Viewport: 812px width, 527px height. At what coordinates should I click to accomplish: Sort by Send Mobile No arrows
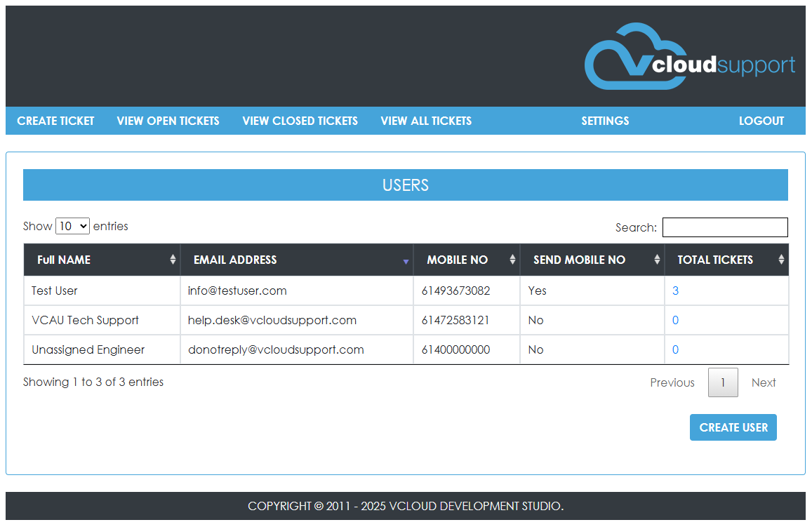pos(657,260)
